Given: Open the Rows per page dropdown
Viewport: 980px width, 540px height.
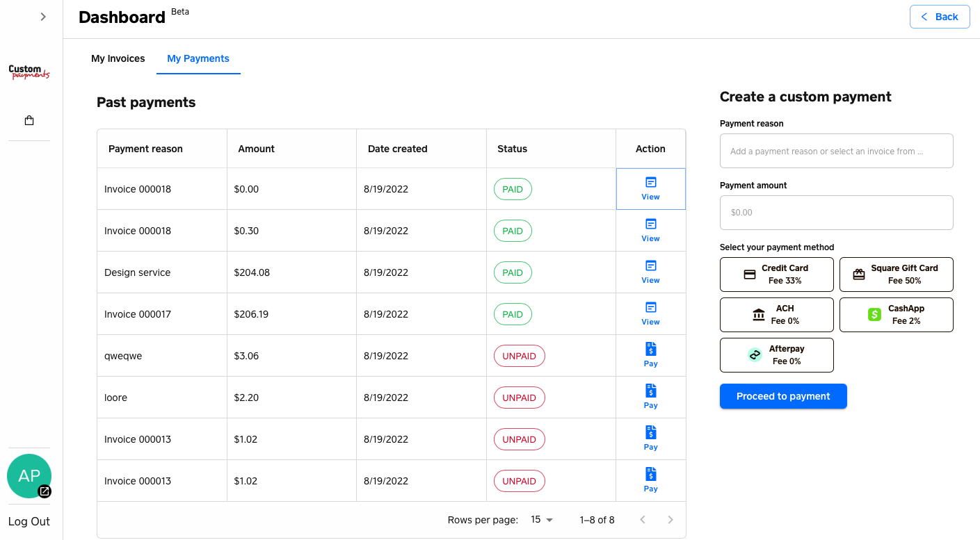Looking at the screenshot, I should pyautogui.click(x=542, y=520).
